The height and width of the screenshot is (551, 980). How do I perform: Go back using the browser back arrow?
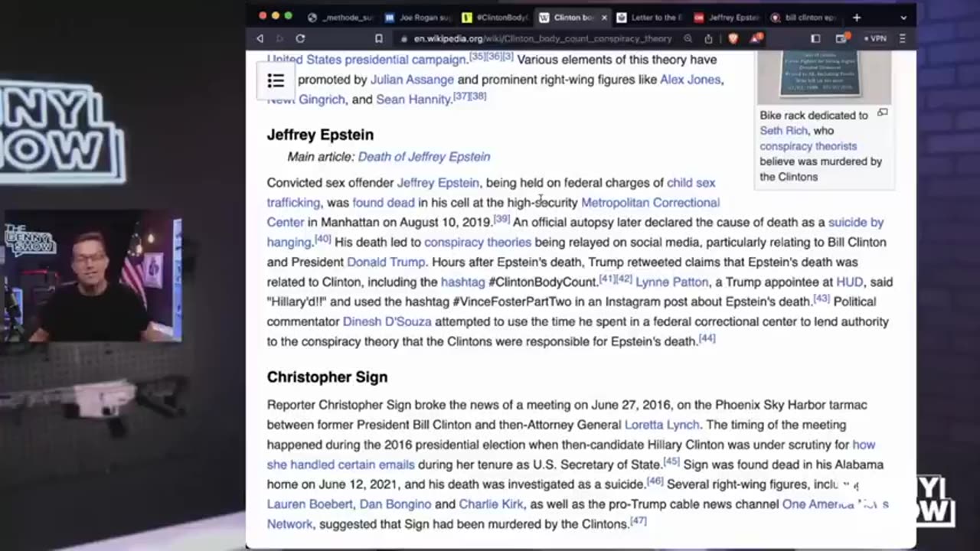pyautogui.click(x=260, y=38)
